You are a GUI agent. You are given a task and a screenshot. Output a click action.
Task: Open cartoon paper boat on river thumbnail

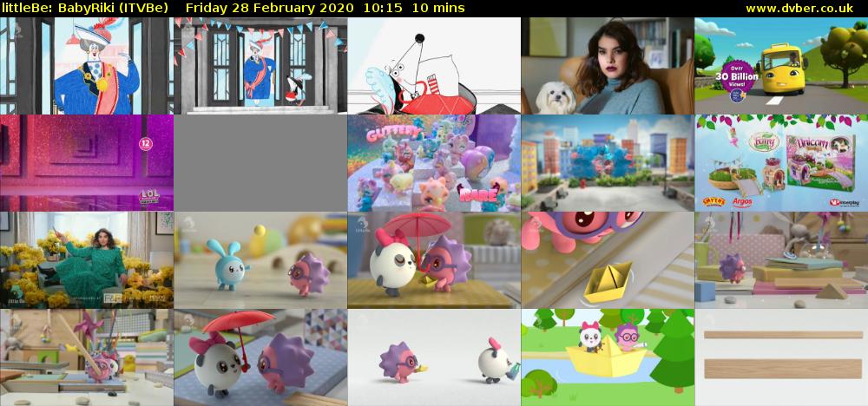coord(608,357)
